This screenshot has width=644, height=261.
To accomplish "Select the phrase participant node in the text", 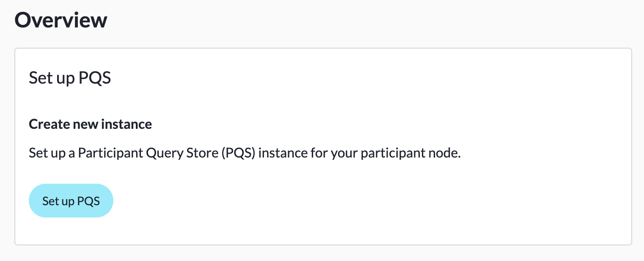I will (410, 152).
